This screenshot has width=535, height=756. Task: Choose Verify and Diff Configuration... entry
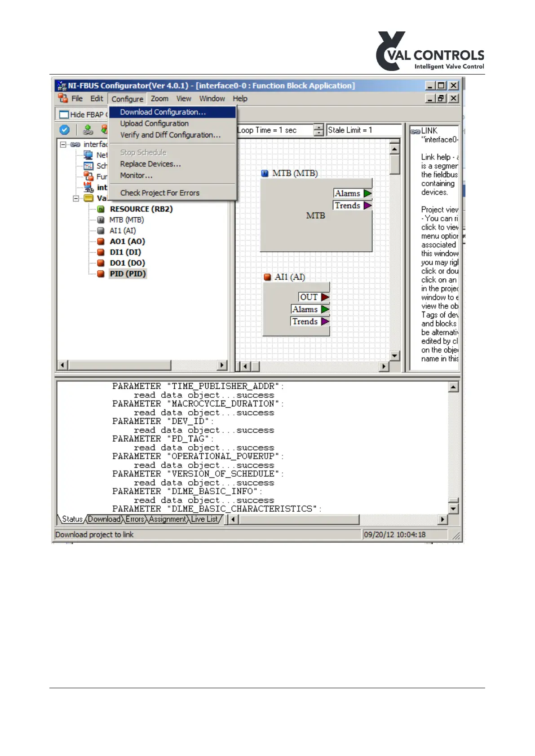tap(172, 135)
